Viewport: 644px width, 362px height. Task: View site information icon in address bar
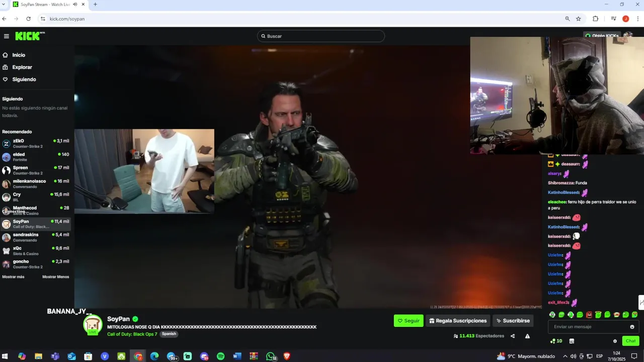[43, 19]
